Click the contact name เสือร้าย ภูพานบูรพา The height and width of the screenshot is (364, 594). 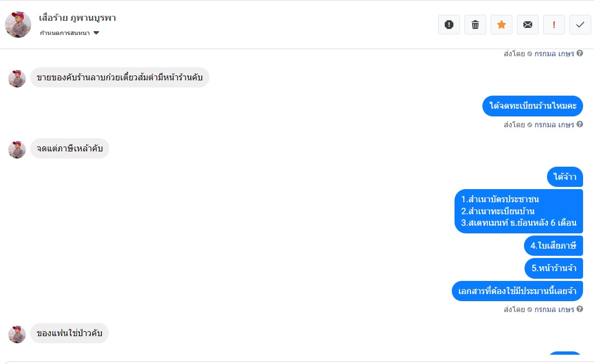78,17
